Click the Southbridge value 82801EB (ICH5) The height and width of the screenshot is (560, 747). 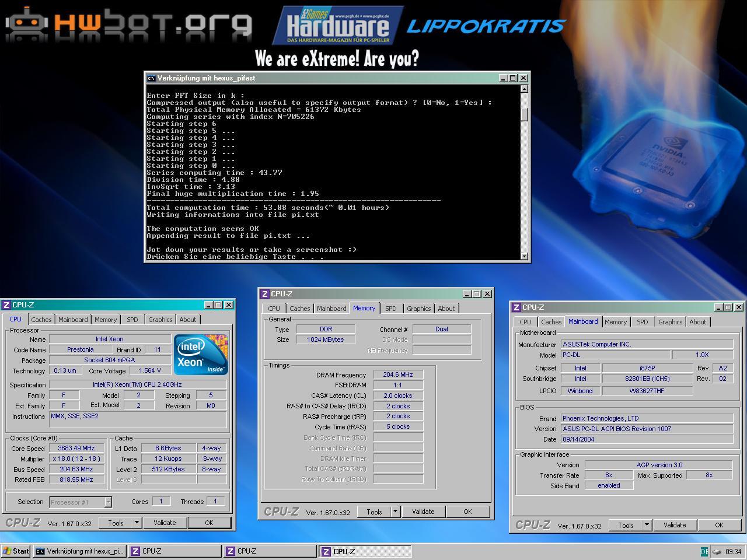[647, 379]
